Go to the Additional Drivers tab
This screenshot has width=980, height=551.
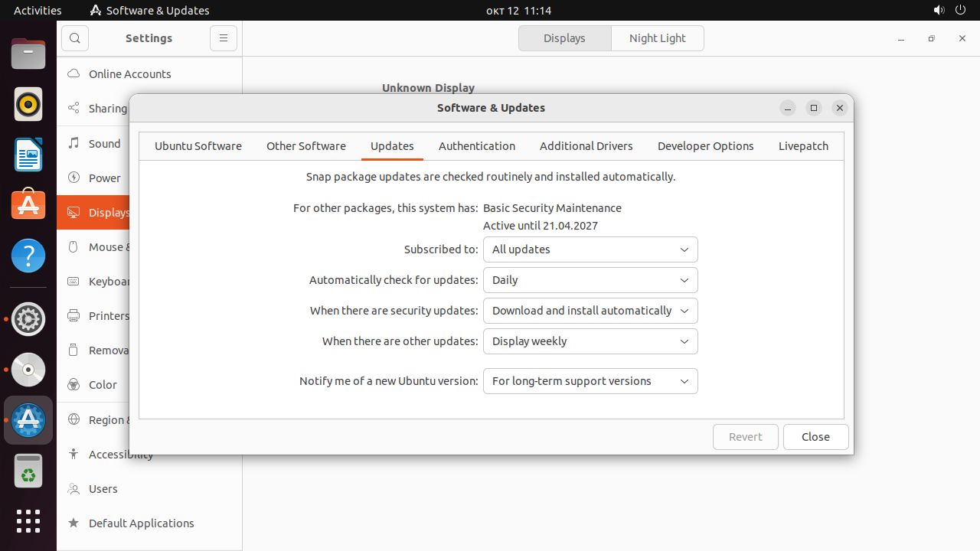click(x=586, y=146)
